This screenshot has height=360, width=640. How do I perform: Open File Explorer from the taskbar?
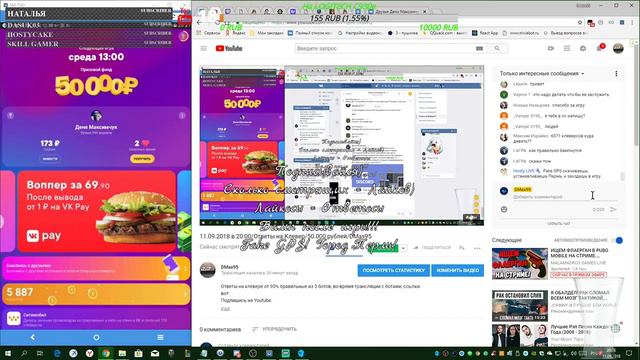pyautogui.click(x=122, y=353)
